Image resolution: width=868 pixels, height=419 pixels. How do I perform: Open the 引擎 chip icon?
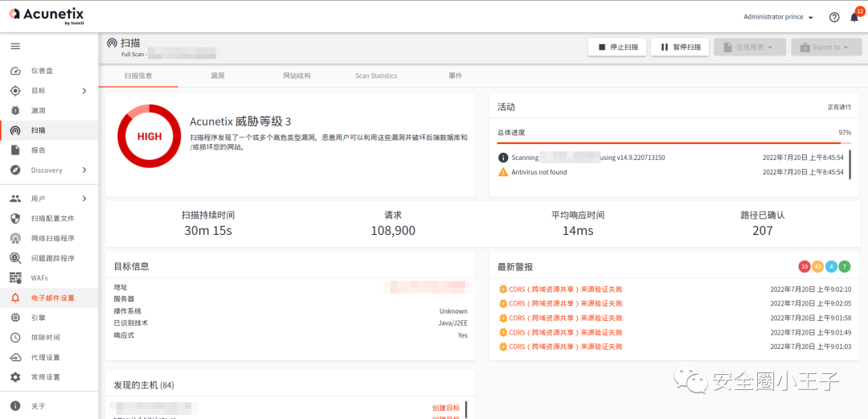[15, 318]
